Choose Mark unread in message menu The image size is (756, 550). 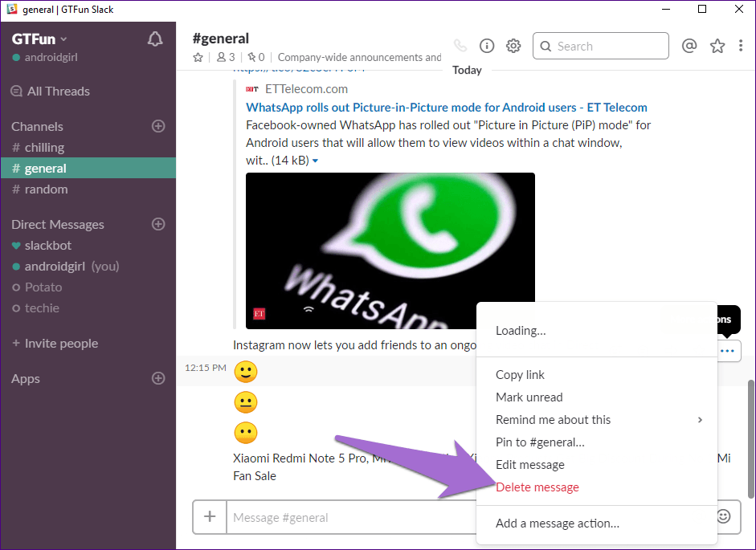point(598,397)
